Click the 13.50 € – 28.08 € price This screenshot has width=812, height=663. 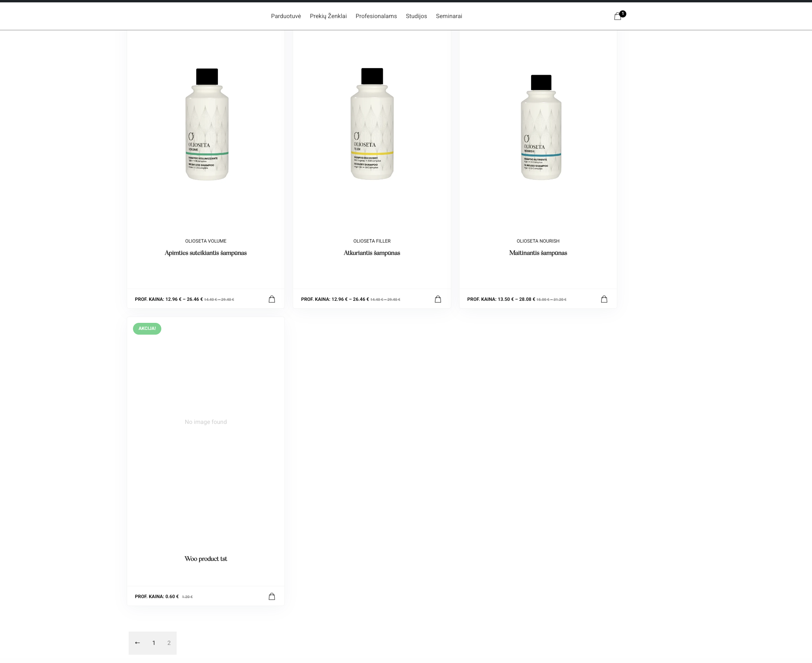coord(516,299)
